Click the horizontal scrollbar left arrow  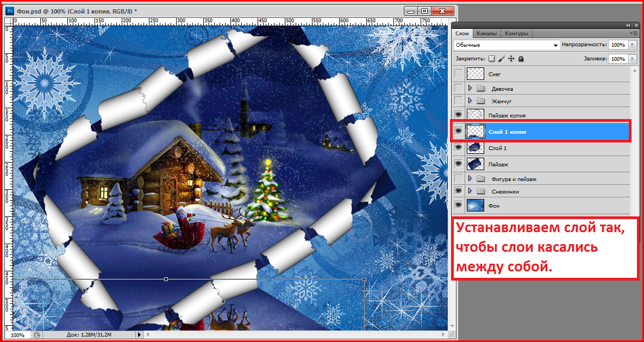(147, 335)
